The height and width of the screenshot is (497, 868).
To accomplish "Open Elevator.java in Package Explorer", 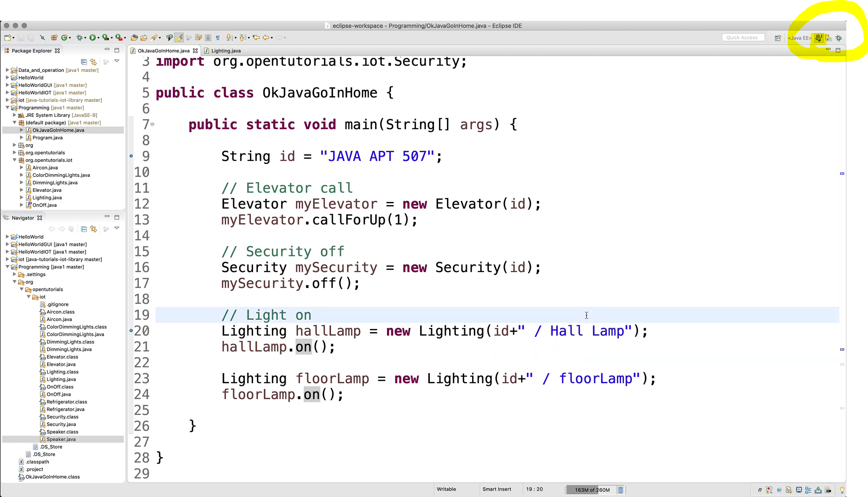I will point(47,190).
